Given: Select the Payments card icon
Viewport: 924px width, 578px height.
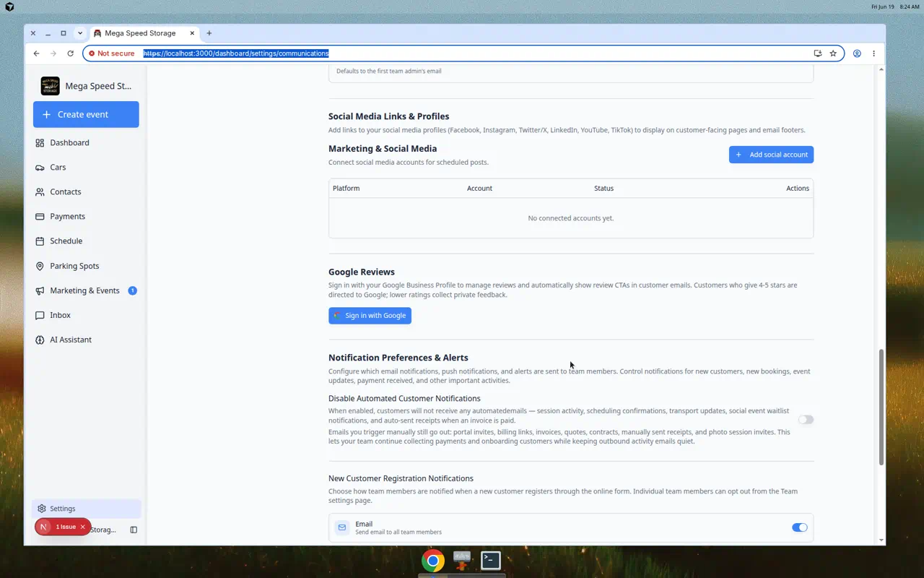Looking at the screenshot, I should [x=40, y=217].
